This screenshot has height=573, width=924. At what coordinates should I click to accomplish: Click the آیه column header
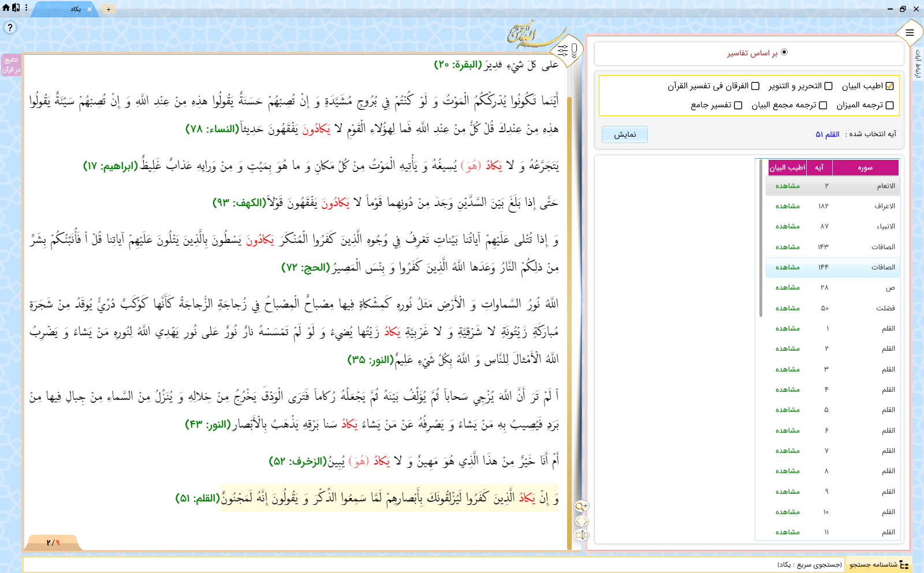click(819, 167)
